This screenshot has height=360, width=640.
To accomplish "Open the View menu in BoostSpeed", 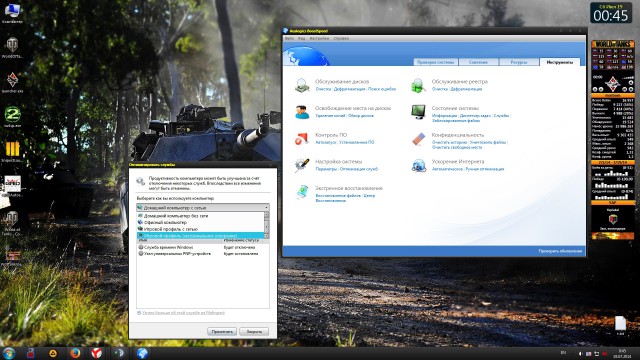I will (302, 38).
